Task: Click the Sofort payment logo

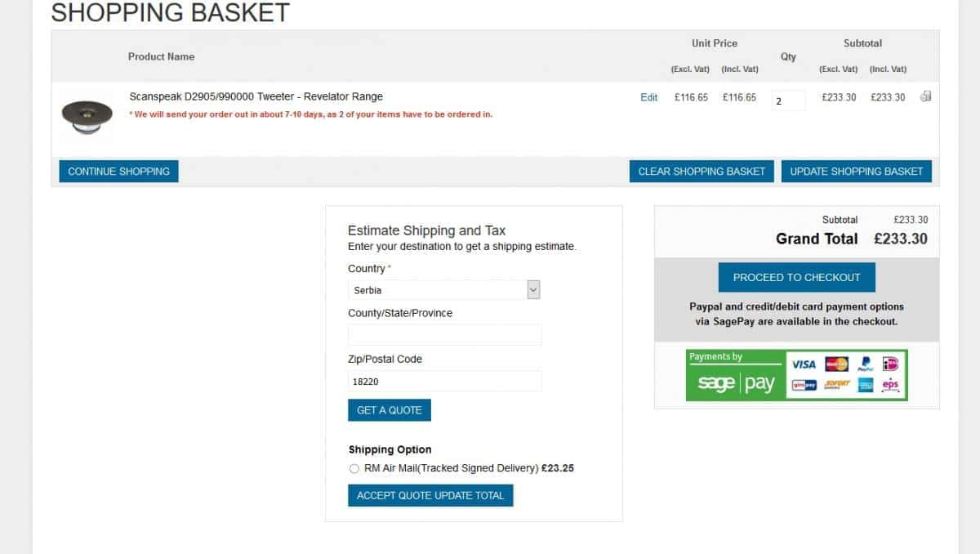Action: [x=837, y=385]
